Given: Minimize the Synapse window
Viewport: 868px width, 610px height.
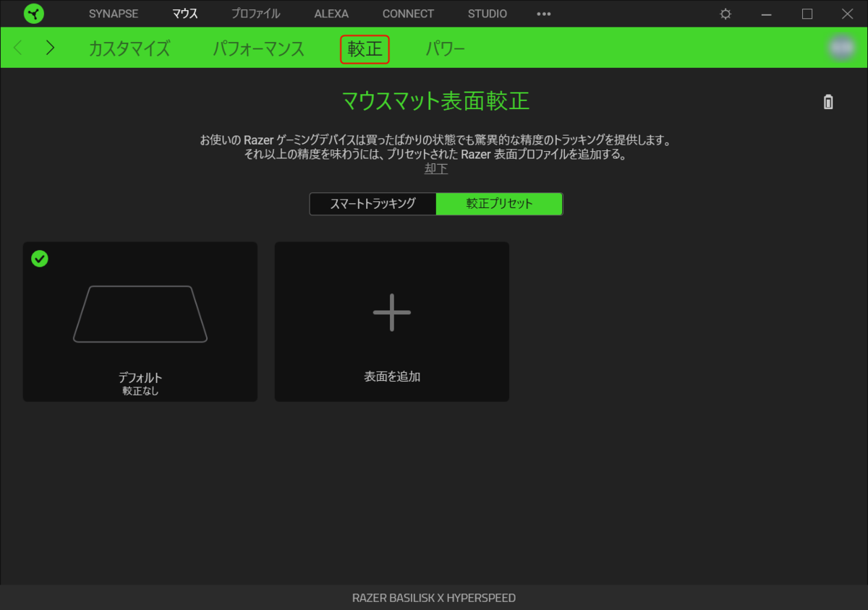Looking at the screenshot, I should tap(767, 14).
